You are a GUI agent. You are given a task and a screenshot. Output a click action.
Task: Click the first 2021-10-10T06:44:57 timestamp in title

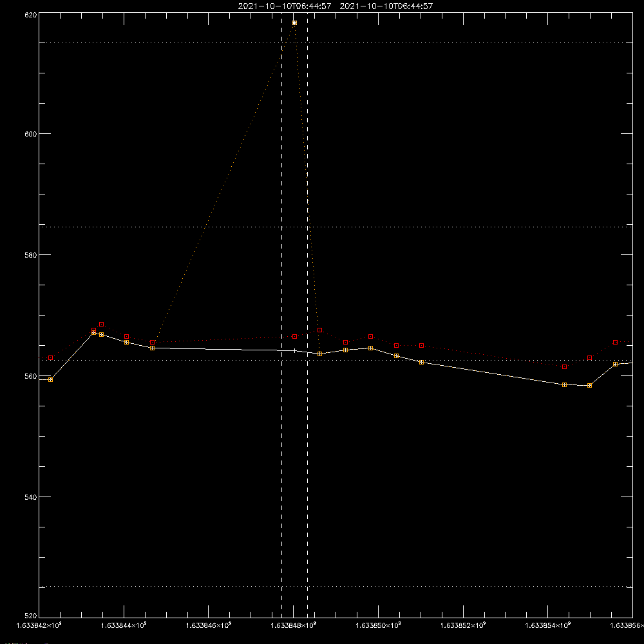285,6
